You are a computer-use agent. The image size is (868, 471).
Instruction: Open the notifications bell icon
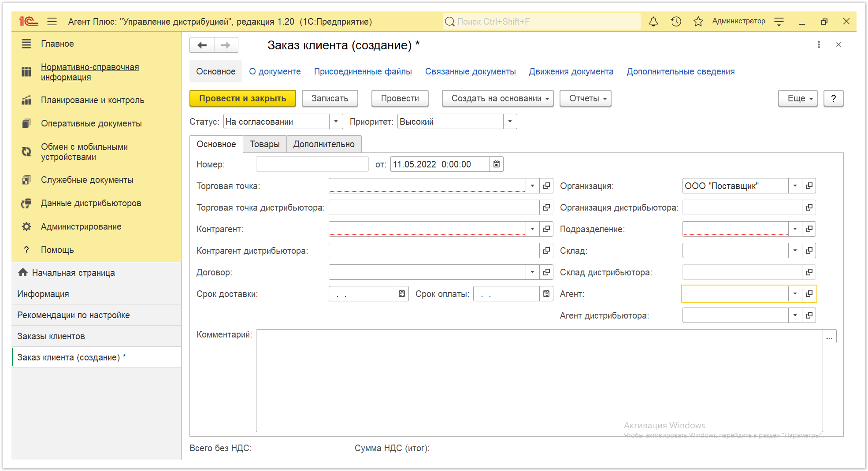pyautogui.click(x=653, y=21)
